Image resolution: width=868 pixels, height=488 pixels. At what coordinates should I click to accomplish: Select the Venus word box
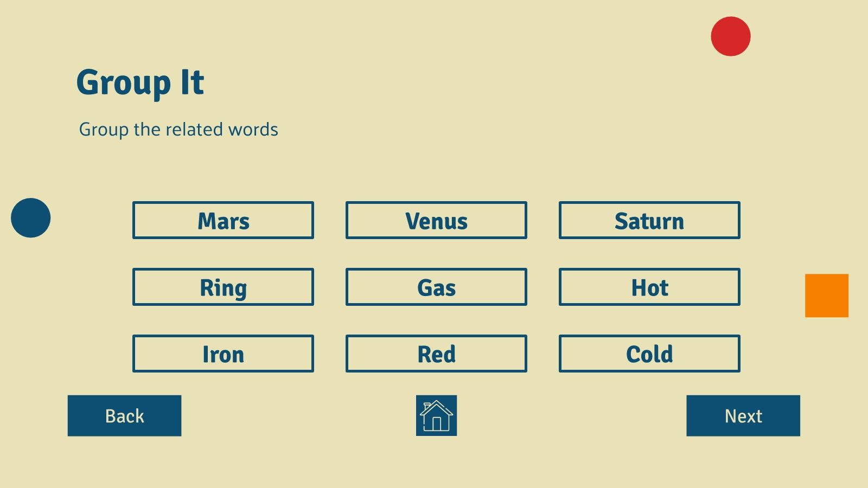(436, 220)
